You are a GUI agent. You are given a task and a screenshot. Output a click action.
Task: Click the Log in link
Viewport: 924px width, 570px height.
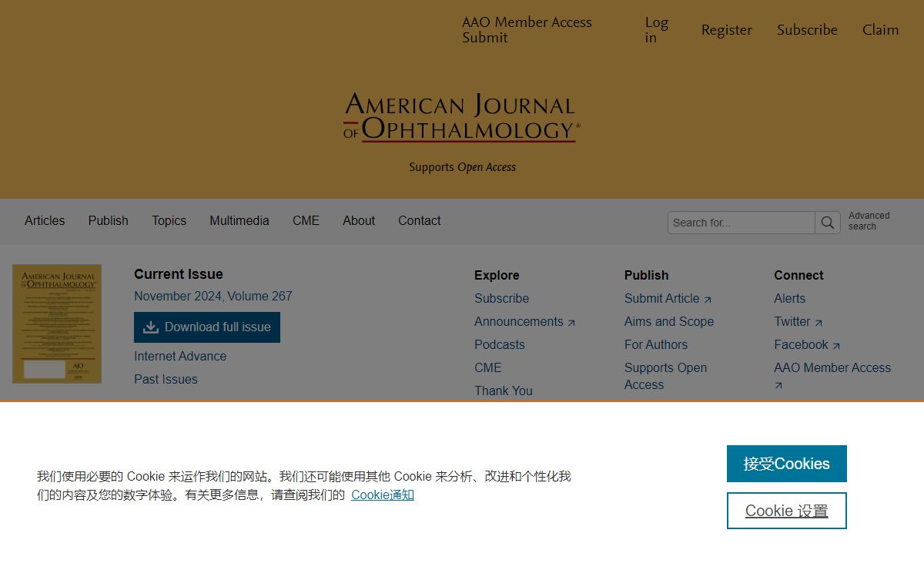point(657,30)
